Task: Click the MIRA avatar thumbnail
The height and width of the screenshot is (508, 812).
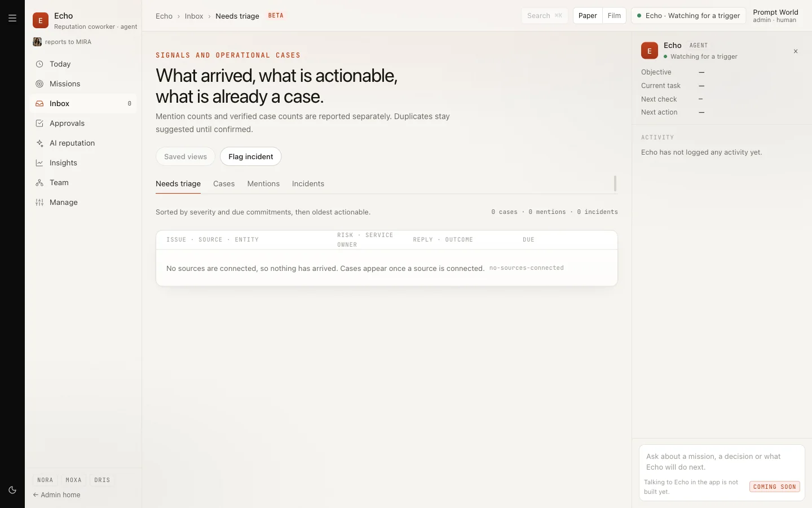Action: [x=37, y=42]
